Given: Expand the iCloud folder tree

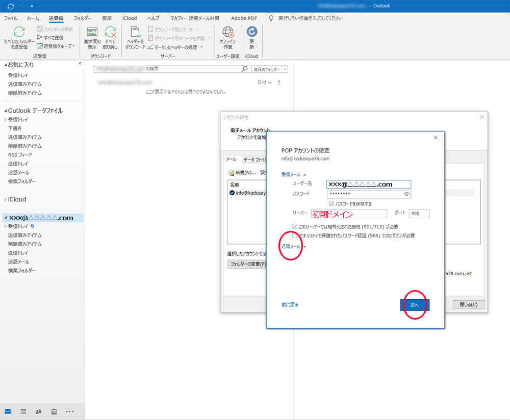Looking at the screenshot, I should (6, 200).
